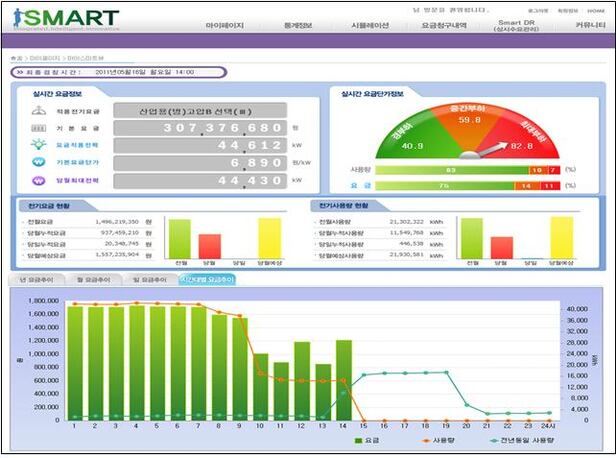Click the 기본요금단가 circular W icon
This screenshot has width=616, height=458.
[38, 162]
